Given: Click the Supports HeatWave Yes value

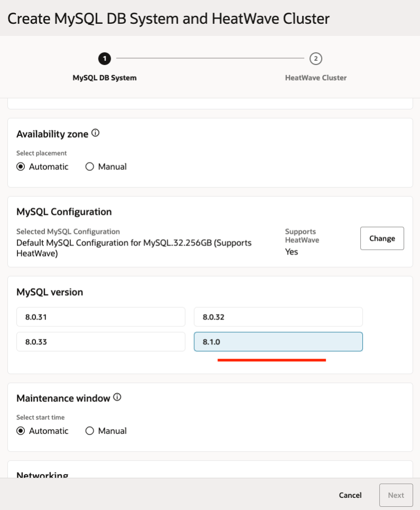Looking at the screenshot, I should pyautogui.click(x=291, y=252).
